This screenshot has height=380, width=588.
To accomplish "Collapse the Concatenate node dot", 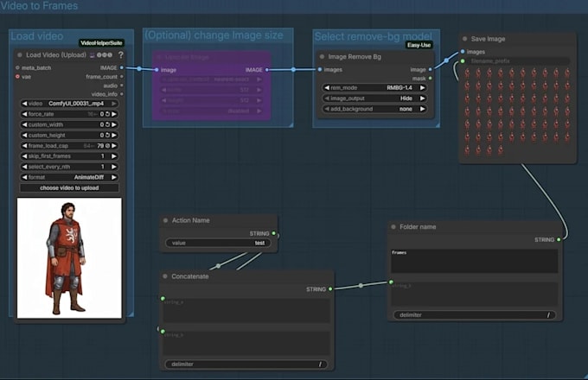I will [x=165, y=276].
